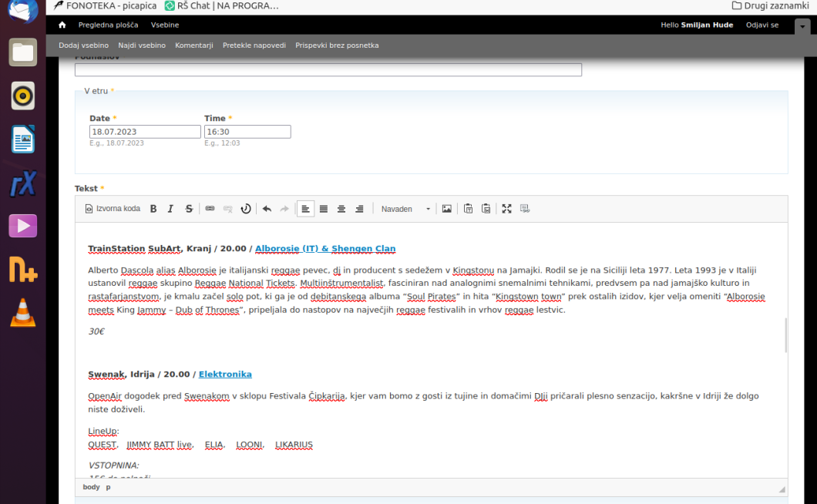
Task: Open the Dodaj vsebino menu item
Action: 83,45
